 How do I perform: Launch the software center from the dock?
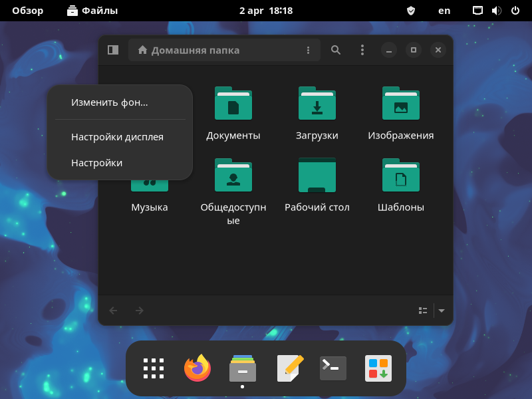pos(376,367)
